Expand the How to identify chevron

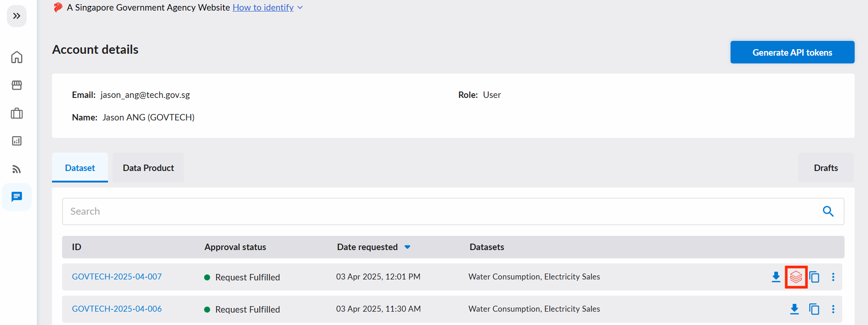[300, 7]
